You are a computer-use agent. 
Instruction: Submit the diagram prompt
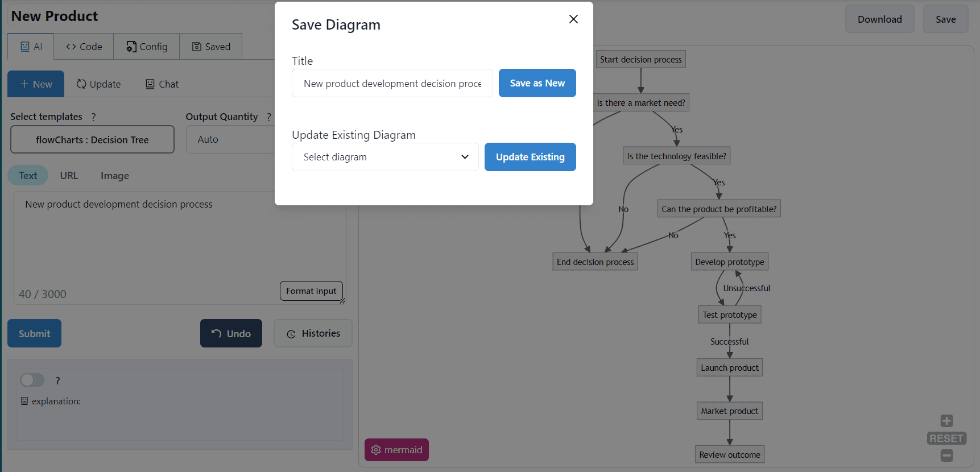34,333
